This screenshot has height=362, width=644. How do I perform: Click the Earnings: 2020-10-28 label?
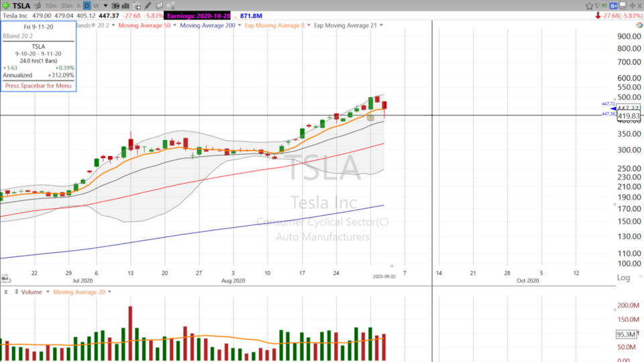tap(199, 15)
